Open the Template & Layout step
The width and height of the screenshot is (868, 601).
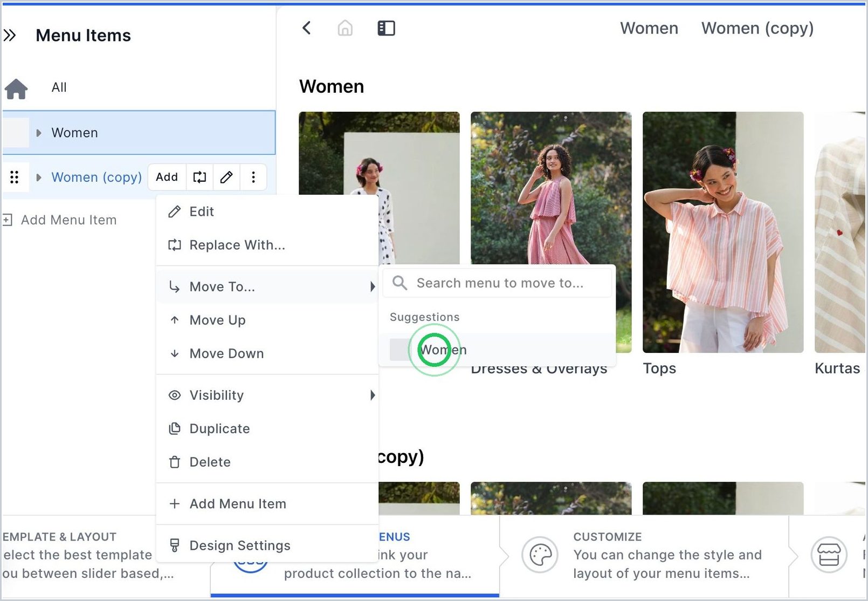click(78, 555)
